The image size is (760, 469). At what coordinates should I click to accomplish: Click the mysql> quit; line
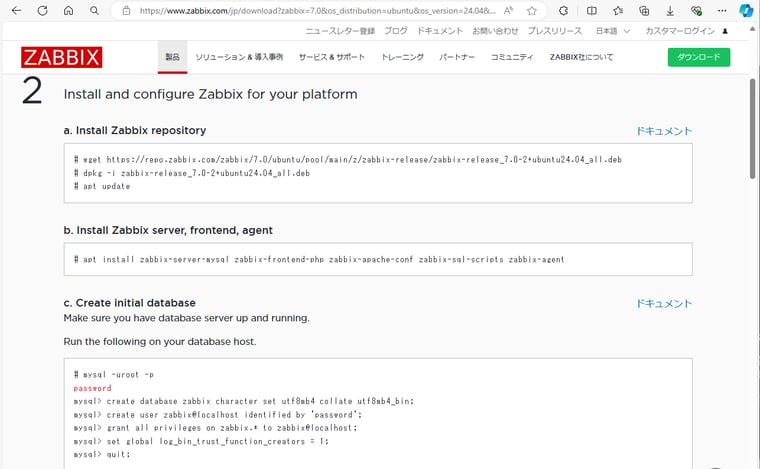[102, 454]
